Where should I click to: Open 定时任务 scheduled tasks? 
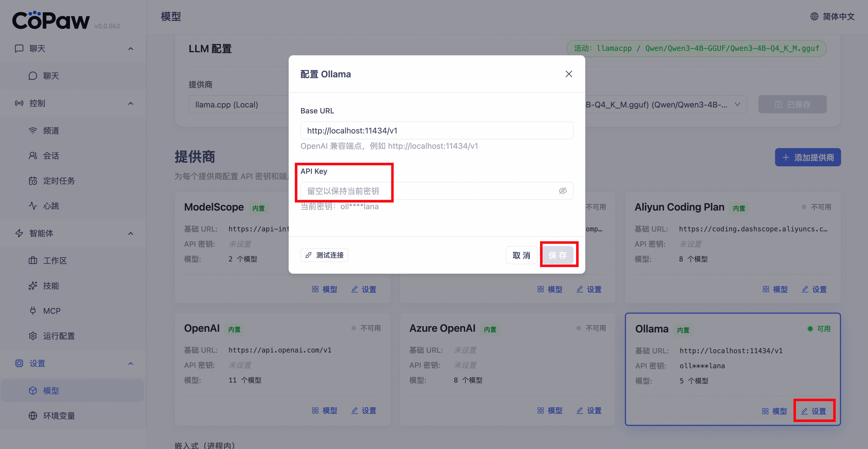point(59,181)
